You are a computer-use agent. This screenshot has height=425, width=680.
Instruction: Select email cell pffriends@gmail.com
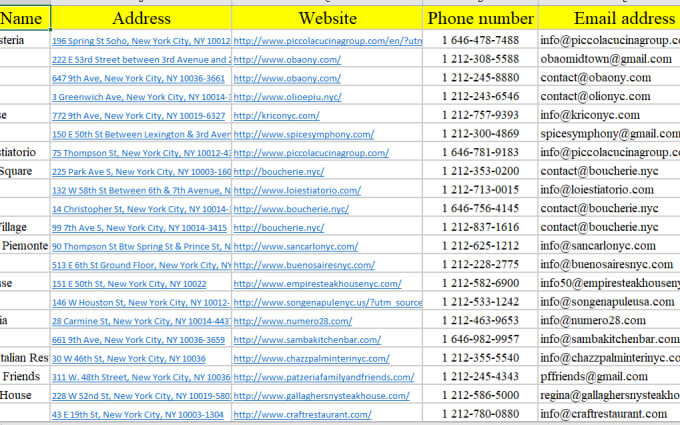click(x=609, y=376)
